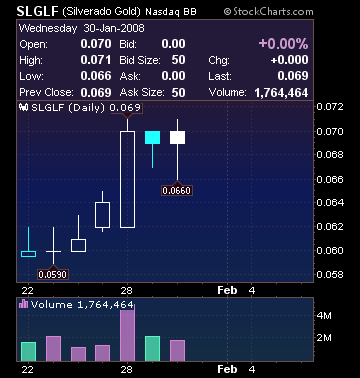Click the green volume bar on the 22nd

pyautogui.click(x=28, y=351)
